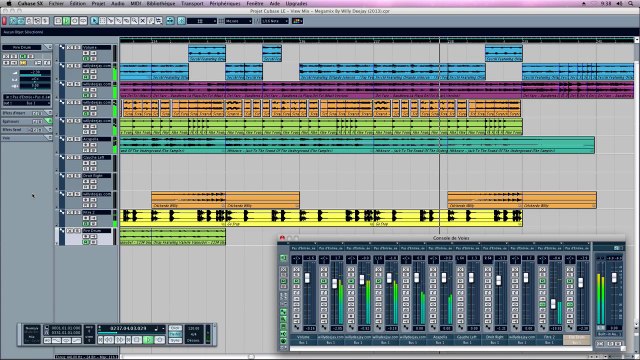Toggle the Snap toolbar icon
Viewport: 640px width, 360px height.
(x=181, y=20)
